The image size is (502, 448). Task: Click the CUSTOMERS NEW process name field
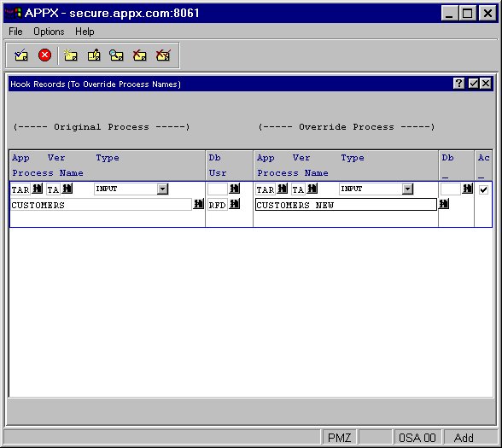[x=346, y=205]
